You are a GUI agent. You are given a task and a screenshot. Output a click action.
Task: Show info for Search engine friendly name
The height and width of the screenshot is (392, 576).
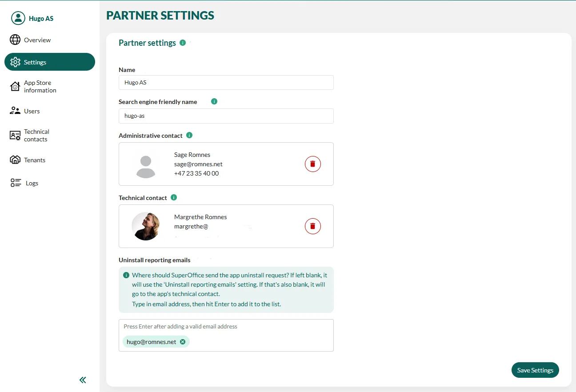click(x=214, y=102)
